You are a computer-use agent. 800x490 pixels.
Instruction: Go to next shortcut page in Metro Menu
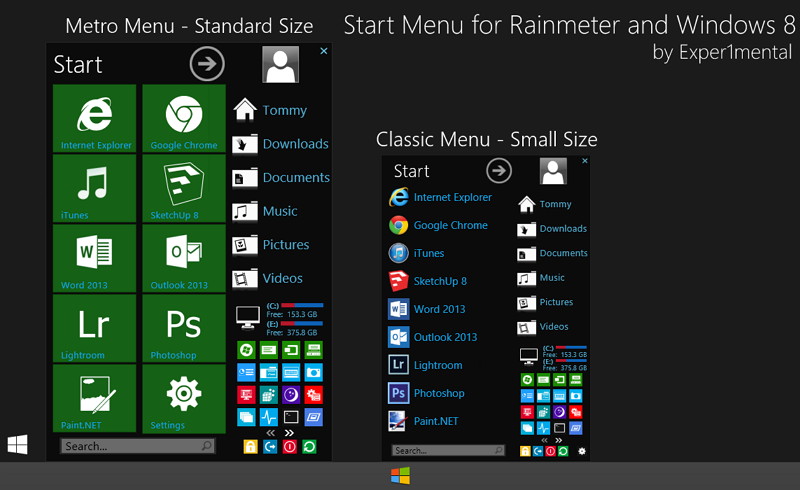pos(289,433)
